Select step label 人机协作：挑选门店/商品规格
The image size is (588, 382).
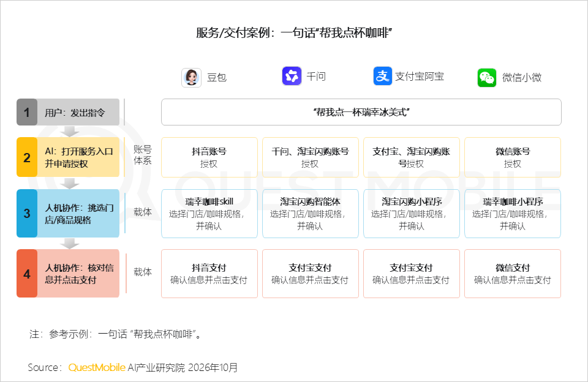click(x=78, y=213)
